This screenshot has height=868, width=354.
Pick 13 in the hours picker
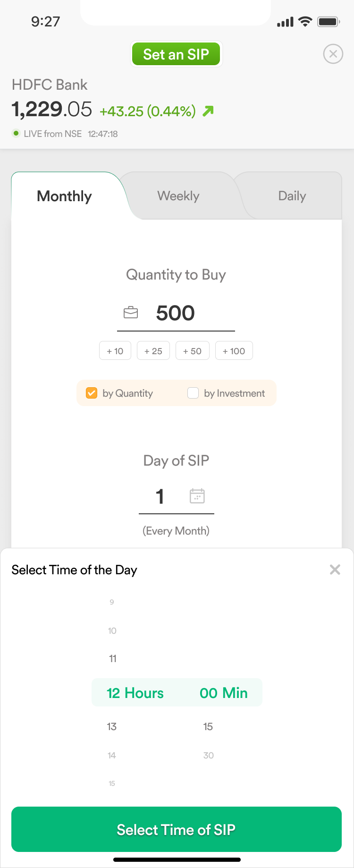(112, 726)
